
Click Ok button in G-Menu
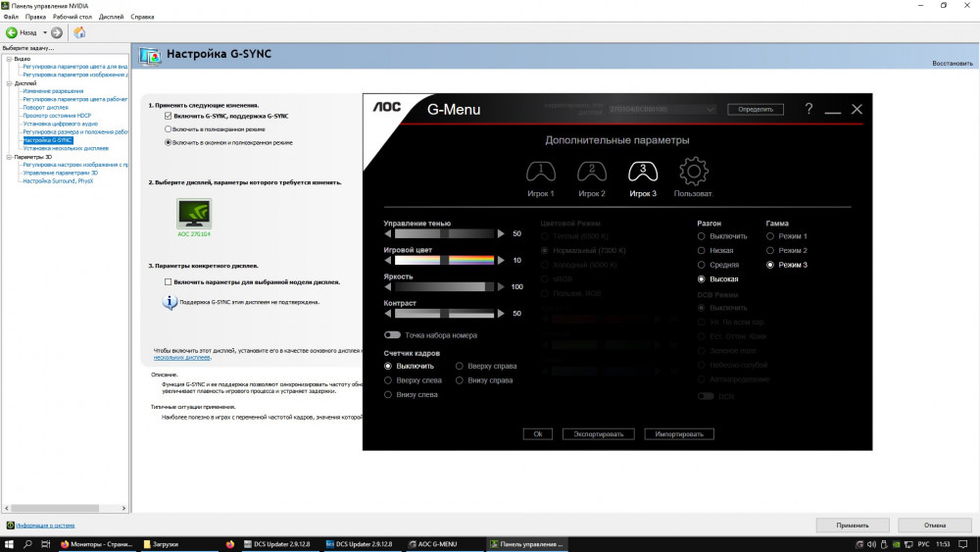pos(537,433)
